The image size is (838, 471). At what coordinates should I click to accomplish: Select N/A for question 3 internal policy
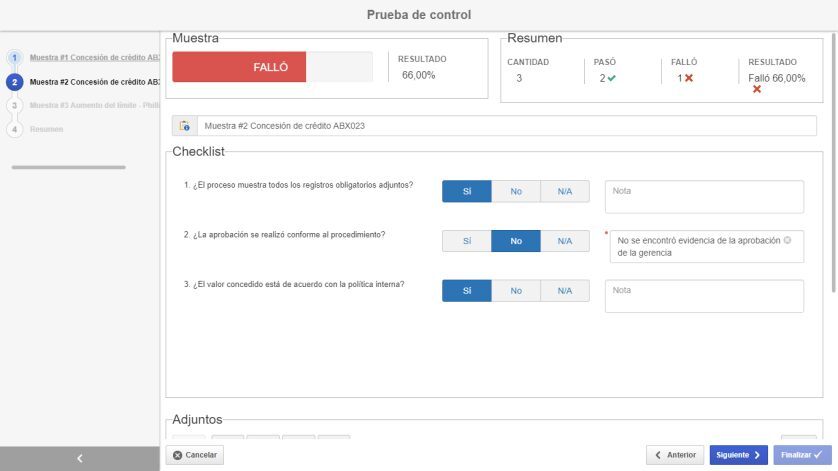point(564,291)
